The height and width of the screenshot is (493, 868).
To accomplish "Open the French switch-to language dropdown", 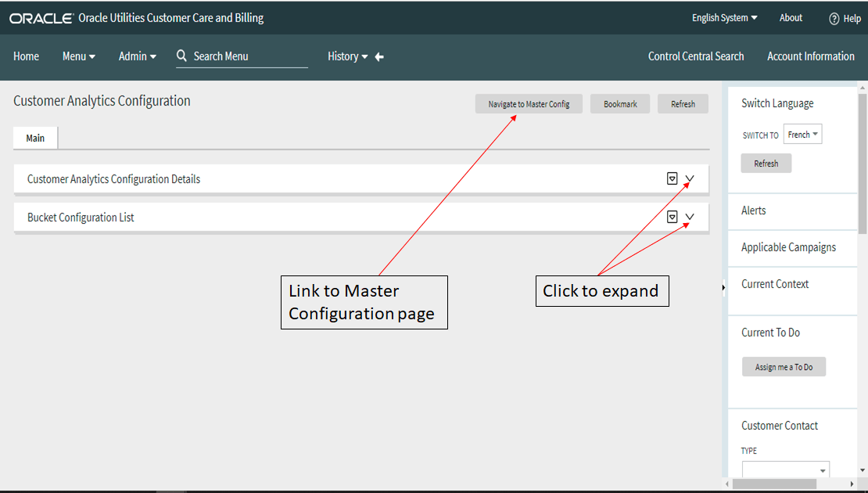I will 802,134.
